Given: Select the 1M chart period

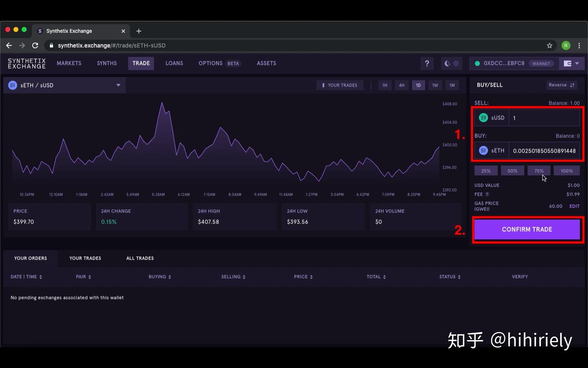Looking at the screenshot, I should pyautogui.click(x=452, y=85).
